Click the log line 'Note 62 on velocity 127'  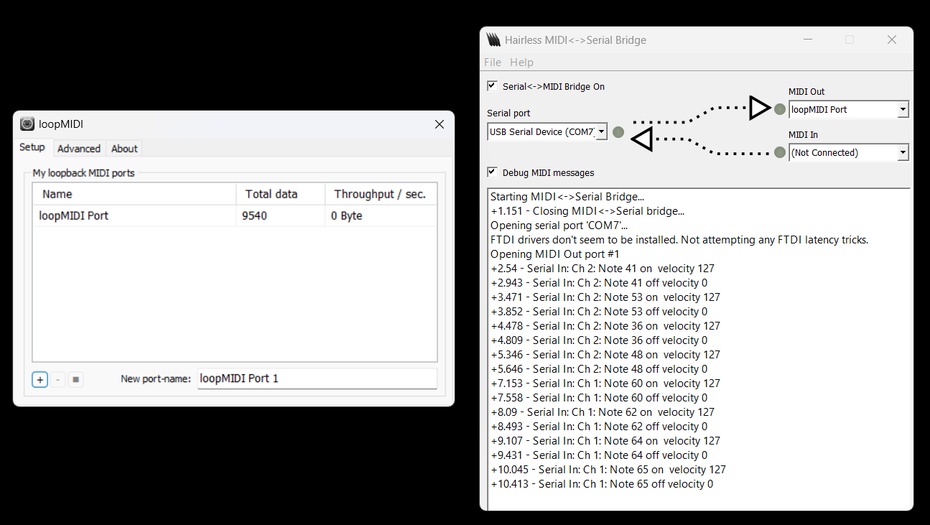pyautogui.click(x=603, y=412)
